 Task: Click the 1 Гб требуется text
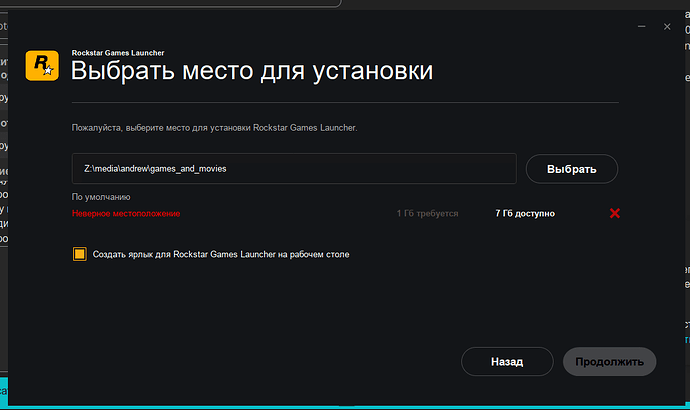427,213
